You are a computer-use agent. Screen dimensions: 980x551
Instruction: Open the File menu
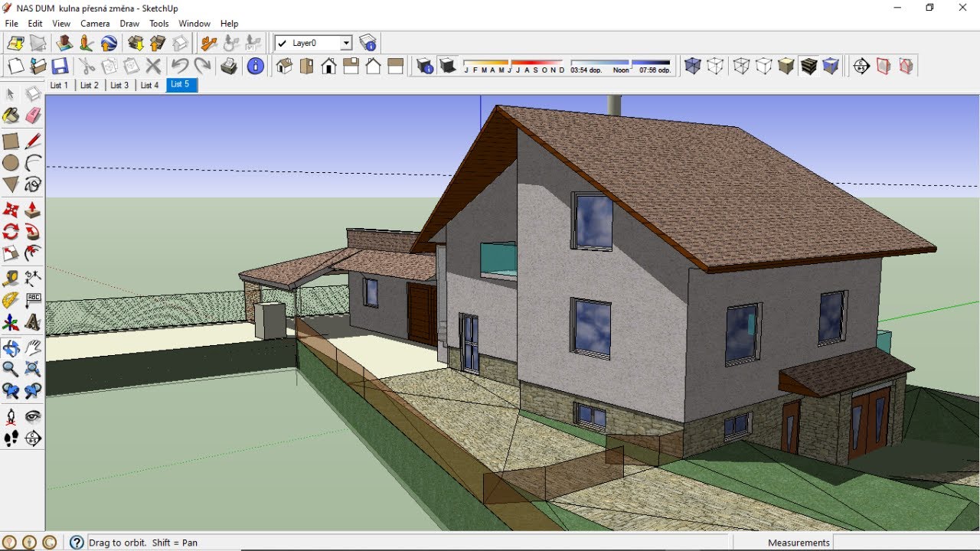point(11,24)
